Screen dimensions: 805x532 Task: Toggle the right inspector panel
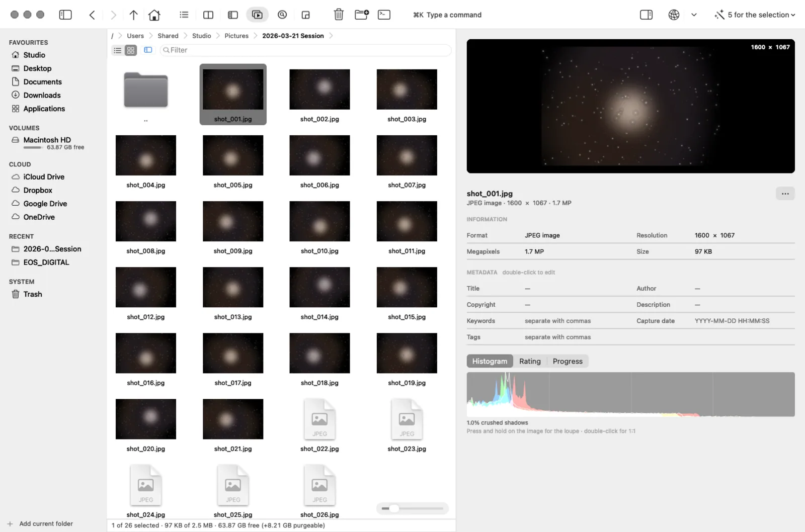(646, 15)
